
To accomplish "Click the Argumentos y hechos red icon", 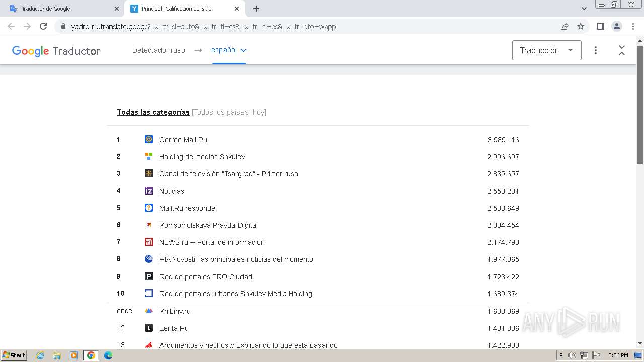I will 149,345.
